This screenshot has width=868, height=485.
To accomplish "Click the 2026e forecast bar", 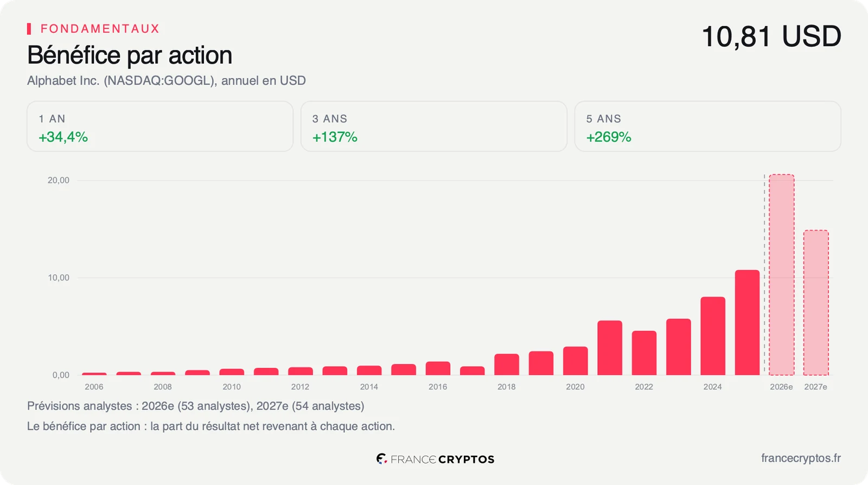I will pyautogui.click(x=781, y=275).
